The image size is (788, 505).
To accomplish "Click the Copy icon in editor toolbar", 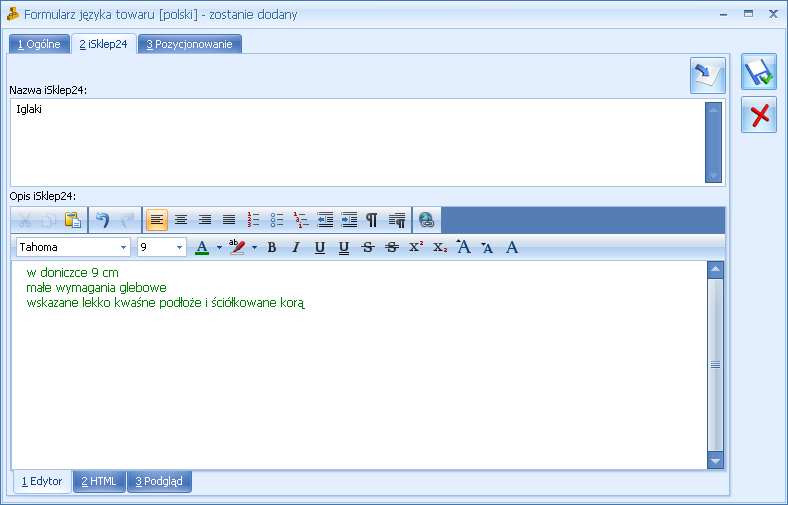I will pos(49,220).
